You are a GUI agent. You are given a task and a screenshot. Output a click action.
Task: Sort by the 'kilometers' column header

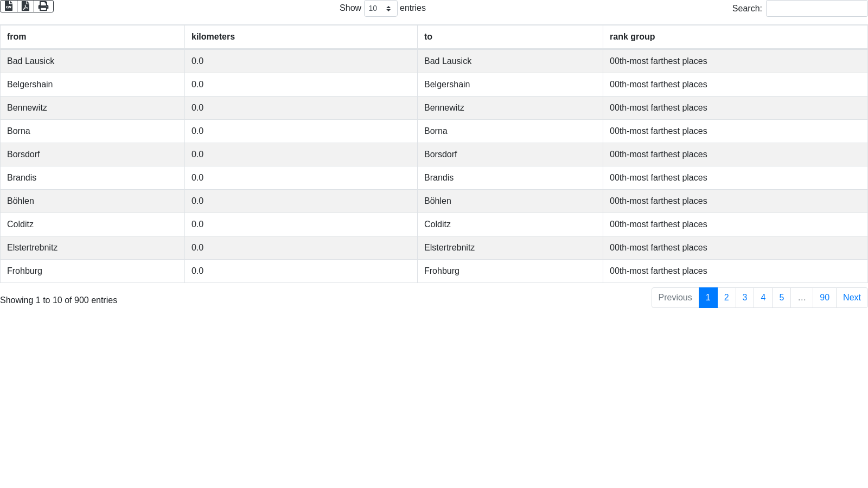coord(213,37)
